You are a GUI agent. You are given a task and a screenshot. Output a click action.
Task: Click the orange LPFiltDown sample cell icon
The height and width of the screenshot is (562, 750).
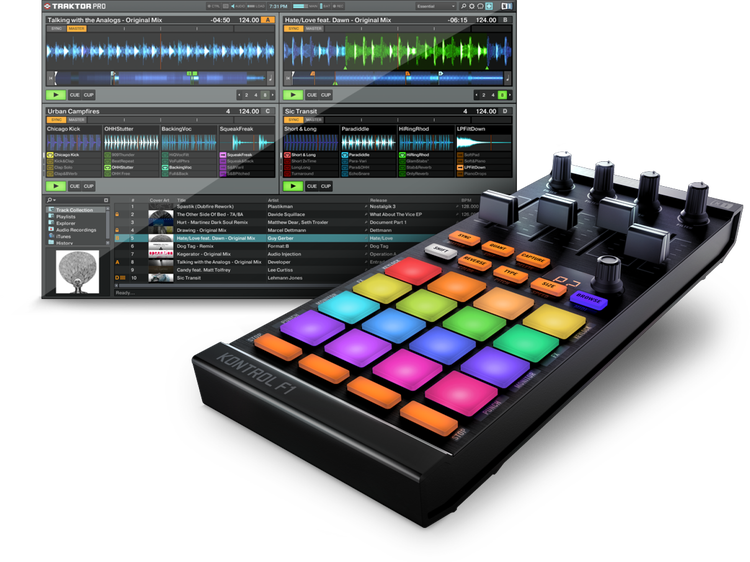coord(460,167)
